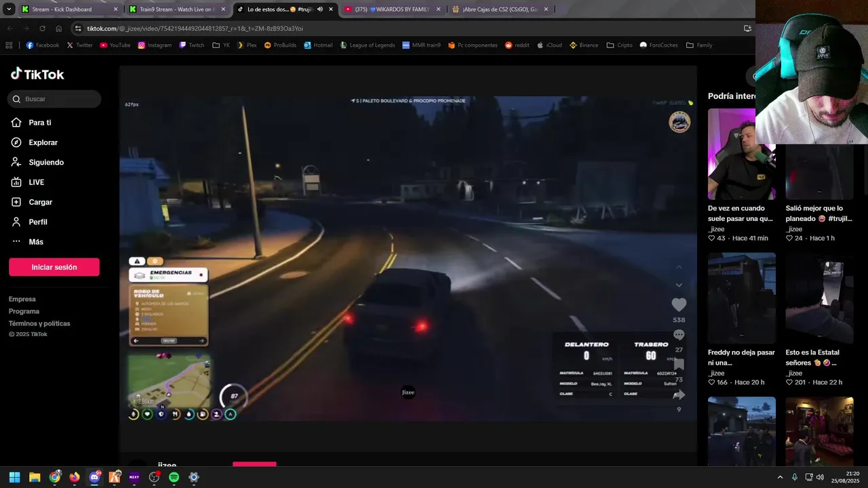Screen dimensions: 868x488
Task: Like the video with heart icon
Action: coord(679,305)
